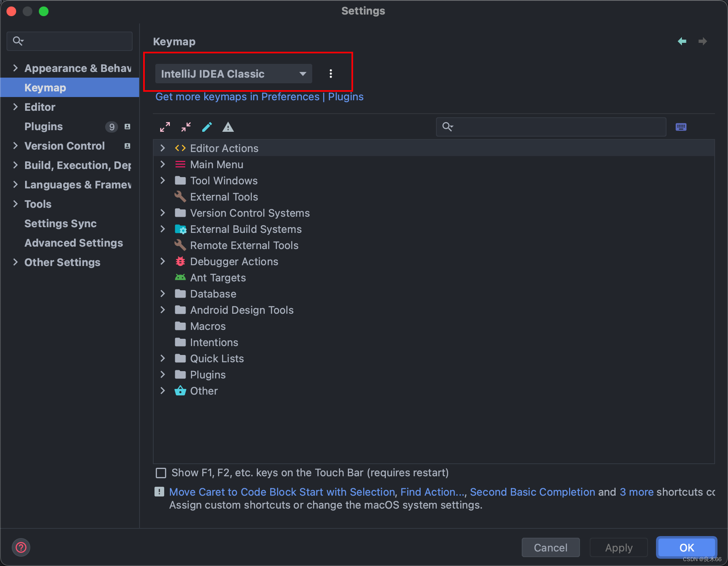Click the Editor Actions code brackets icon
728x566 pixels.
pyautogui.click(x=180, y=148)
